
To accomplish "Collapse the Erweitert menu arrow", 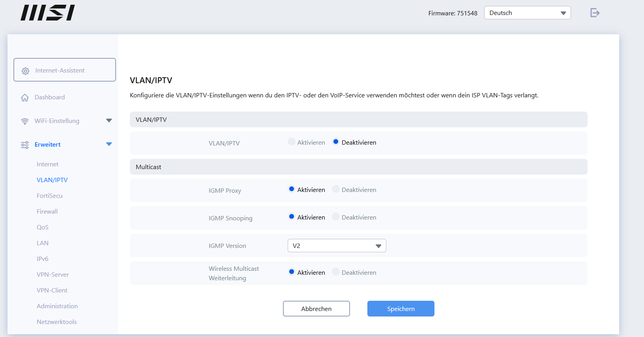I will click(109, 144).
